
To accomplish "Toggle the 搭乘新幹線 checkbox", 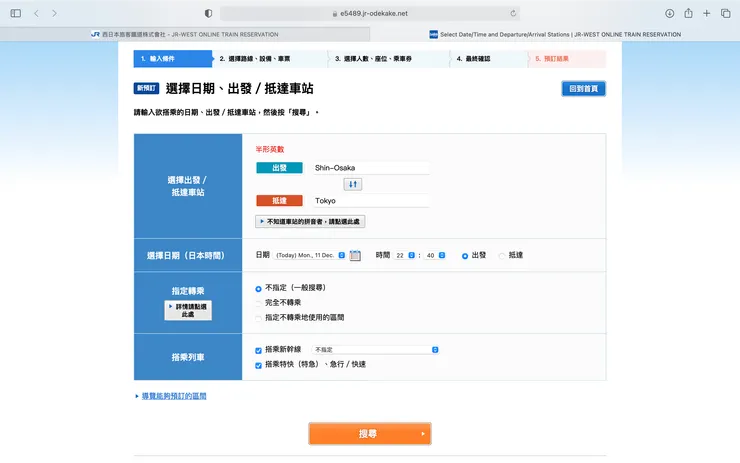I will pos(258,350).
